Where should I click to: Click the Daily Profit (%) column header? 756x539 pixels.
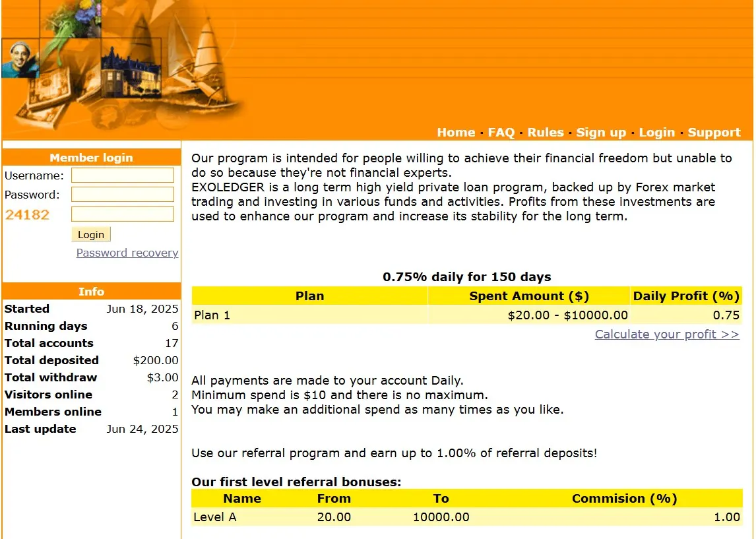[x=686, y=296]
